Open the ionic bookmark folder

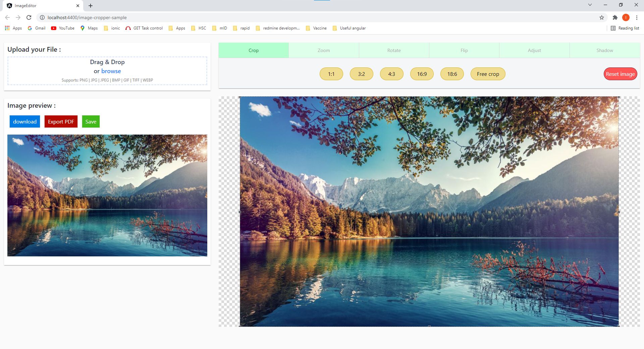coord(112,28)
